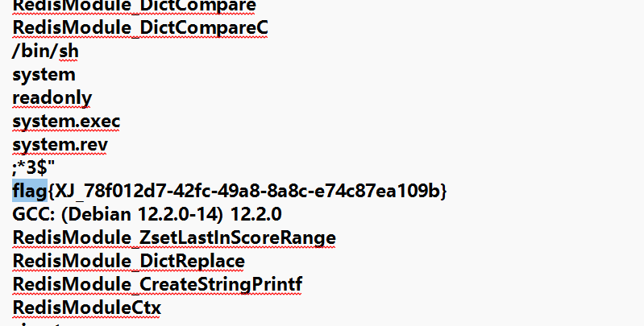Click the /bin/sh line
This screenshot has width=644, height=326.
pos(45,52)
